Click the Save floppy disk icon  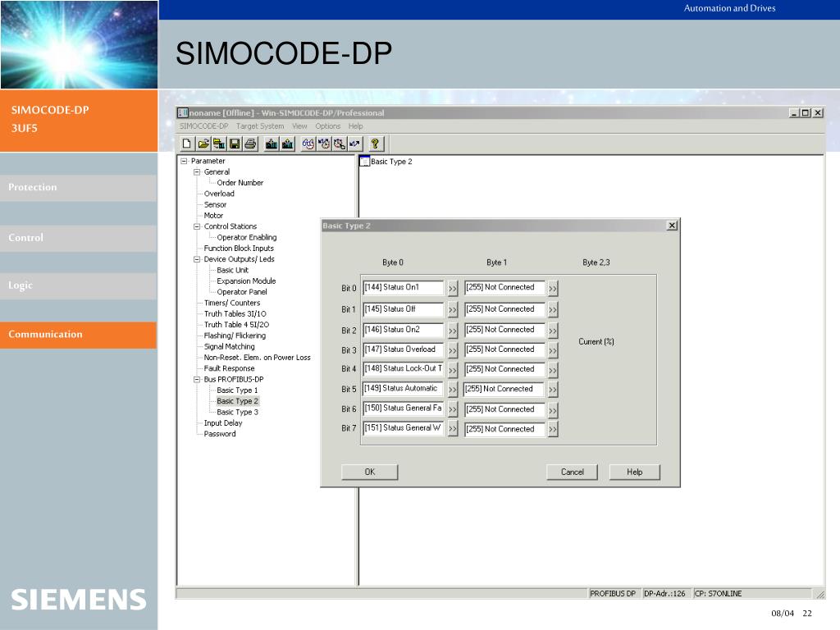pyautogui.click(x=234, y=144)
